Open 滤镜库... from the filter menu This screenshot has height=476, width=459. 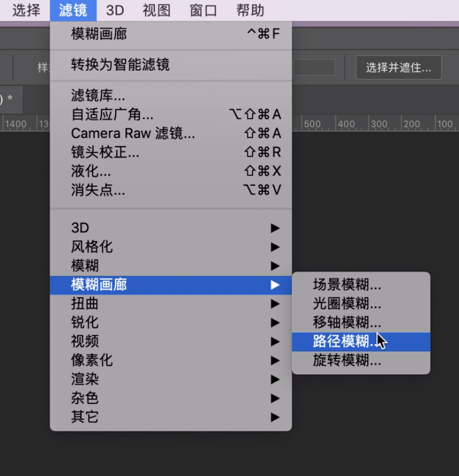[x=98, y=95]
